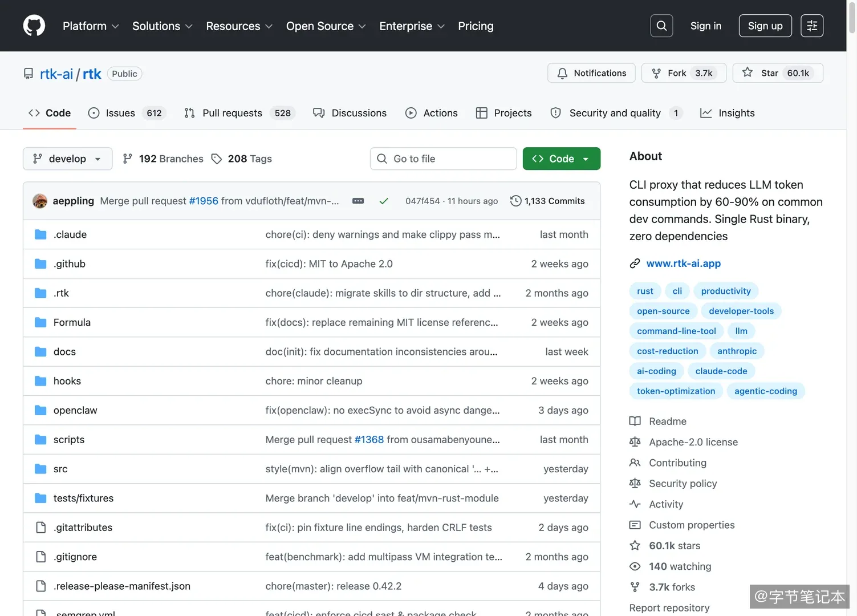The height and width of the screenshot is (616, 857).
Task: Click the claude-code topic tag
Action: 721,371
